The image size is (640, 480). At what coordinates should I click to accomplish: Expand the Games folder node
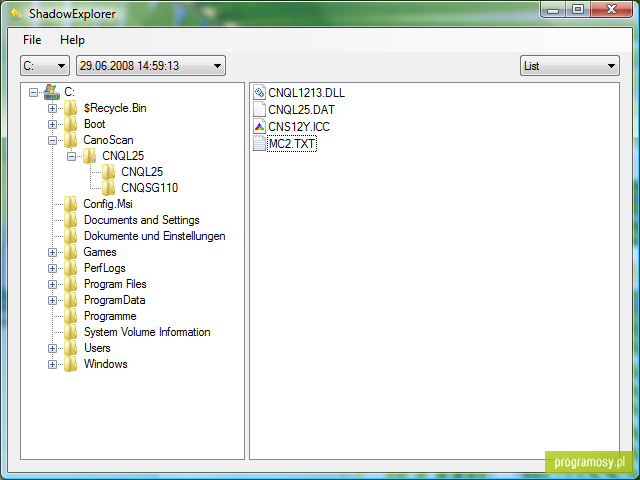click(x=52, y=252)
